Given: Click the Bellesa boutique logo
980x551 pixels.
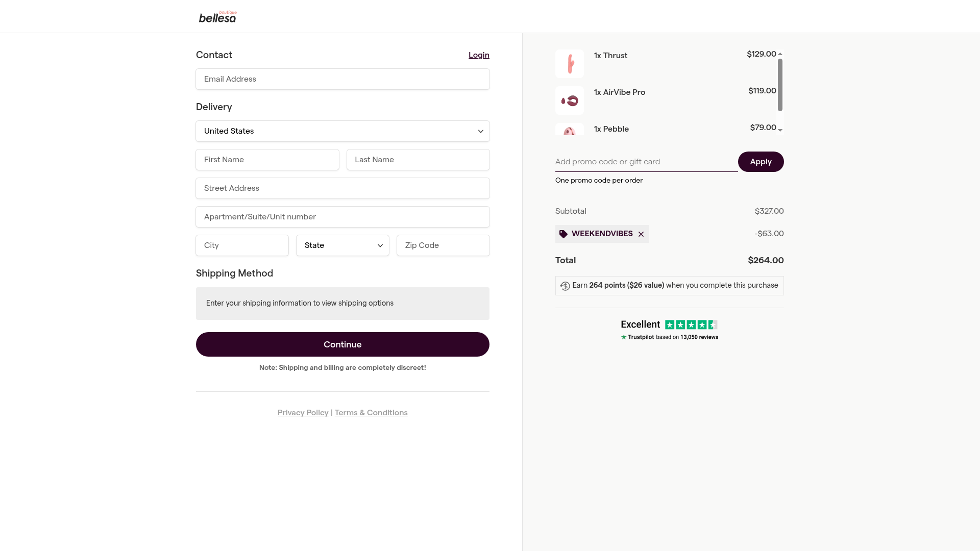Looking at the screenshot, I should tap(217, 17).
